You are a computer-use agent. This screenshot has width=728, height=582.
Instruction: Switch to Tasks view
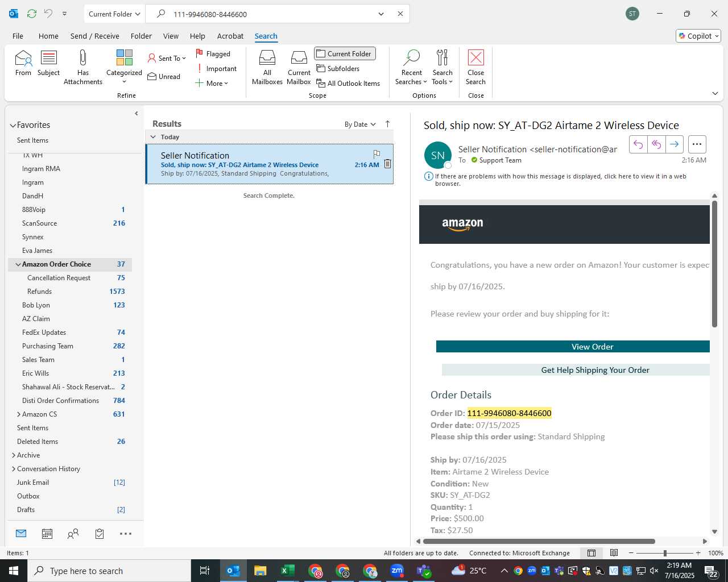pyautogui.click(x=100, y=534)
